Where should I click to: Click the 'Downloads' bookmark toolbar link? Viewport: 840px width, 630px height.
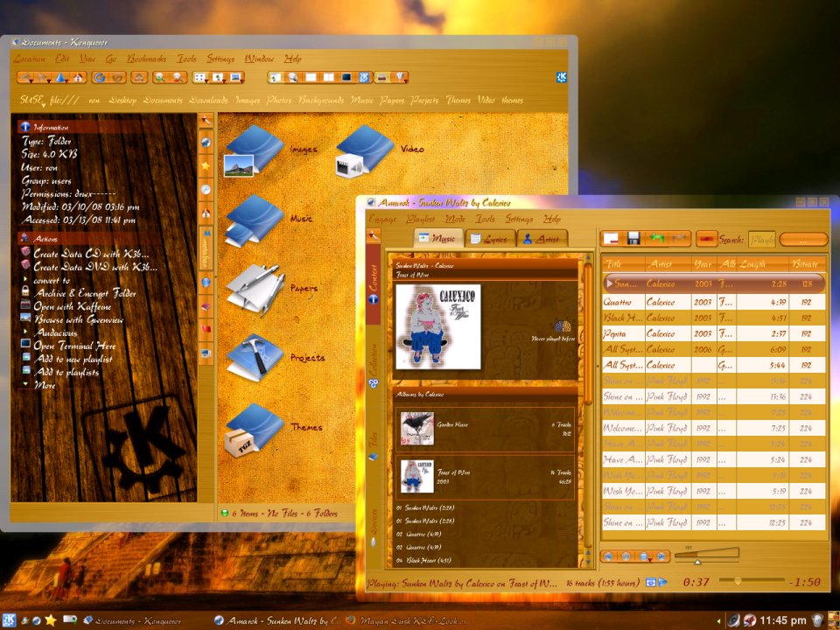pyautogui.click(x=208, y=100)
